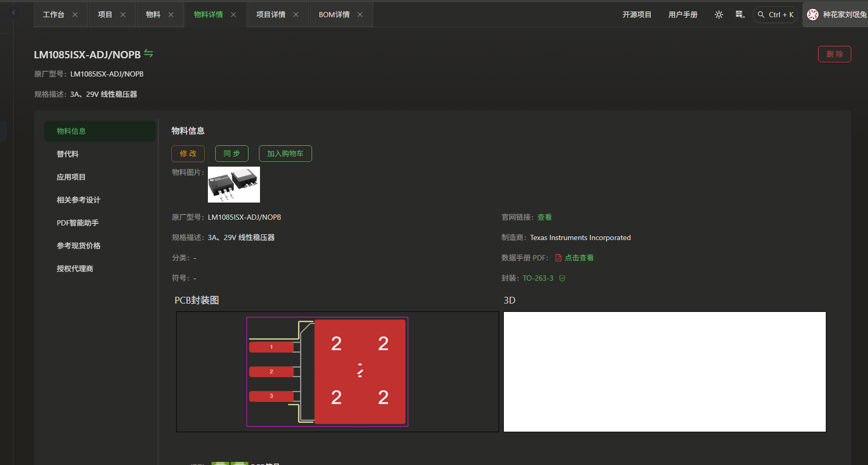Click the verified shield icon next to TO-263-3
Viewport: 868px width, 465px height.
(x=562, y=278)
